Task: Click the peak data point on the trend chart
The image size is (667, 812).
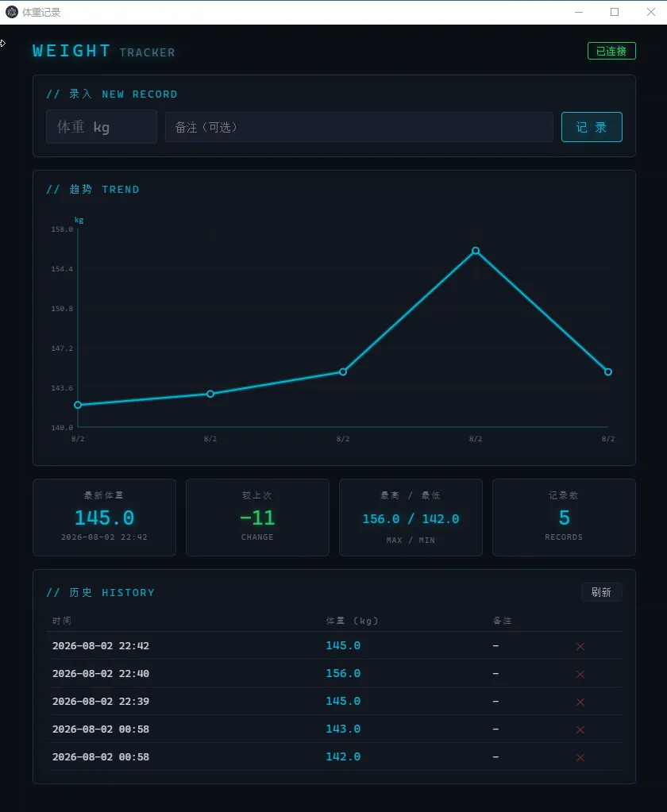Action: [x=476, y=251]
